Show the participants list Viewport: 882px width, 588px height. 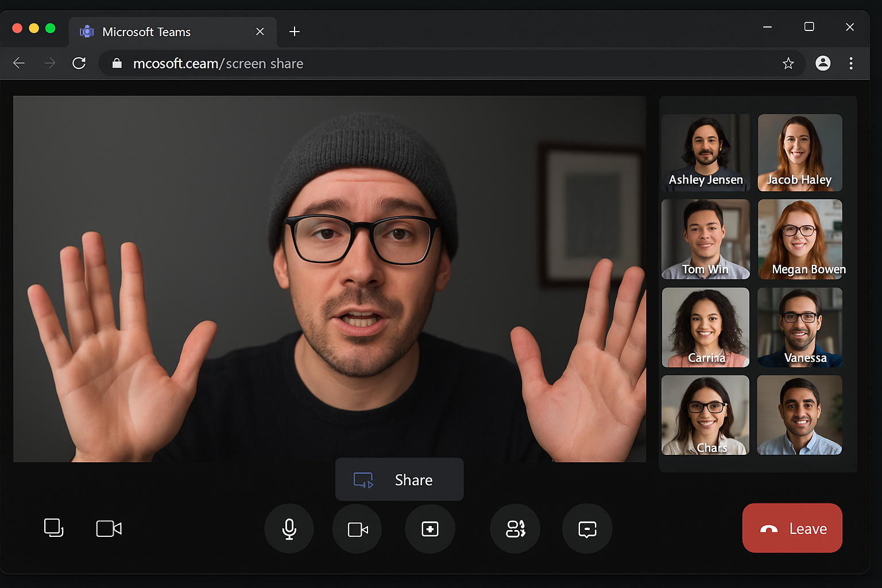[x=514, y=529]
